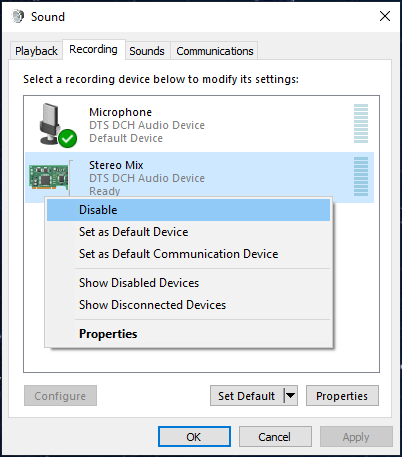The height and width of the screenshot is (457, 402).
Task: Switch to the Playback tab
Action: click(36, 51)
